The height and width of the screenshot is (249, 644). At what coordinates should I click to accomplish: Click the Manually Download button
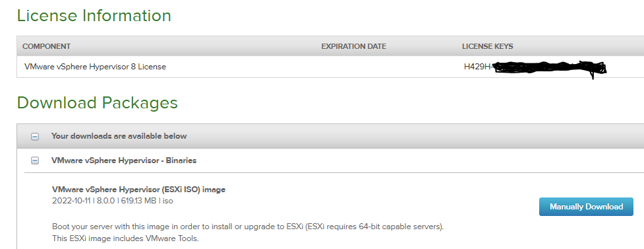(x=586, y=207)
